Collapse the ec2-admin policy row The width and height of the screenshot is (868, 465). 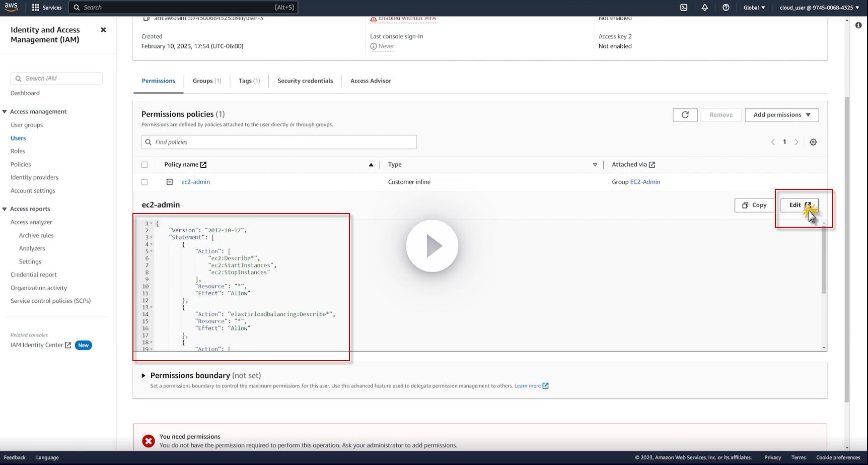[x=170, y=182]
